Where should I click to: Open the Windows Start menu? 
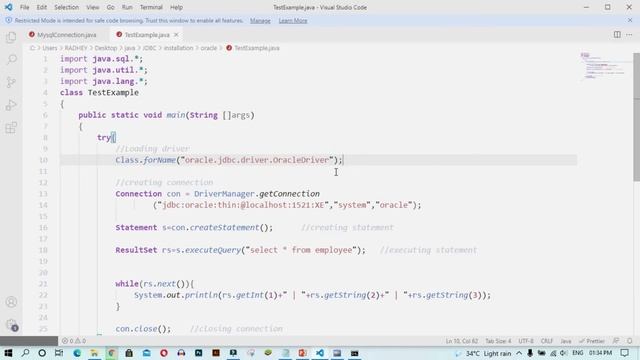[x=8, y=353]
